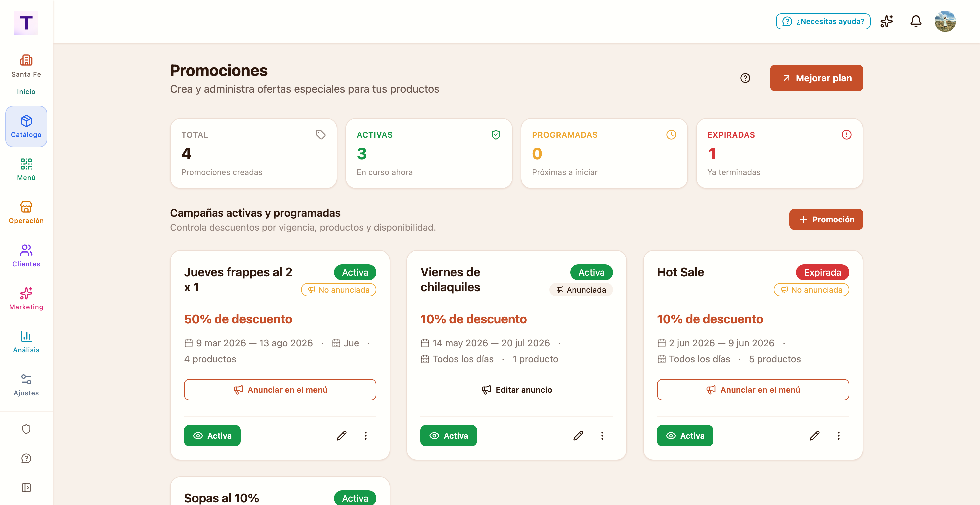Click the 5 productos text on Hot Sale
The width and height of the screenshot is (980, 505).
pyautogui.click(x=775, y=359)
